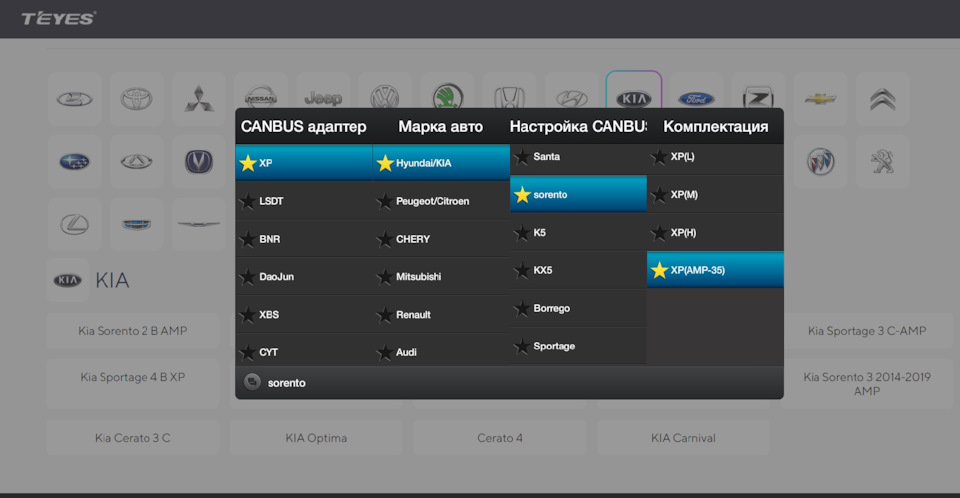Pick the Buick tri-shield logo

(820, 162)
